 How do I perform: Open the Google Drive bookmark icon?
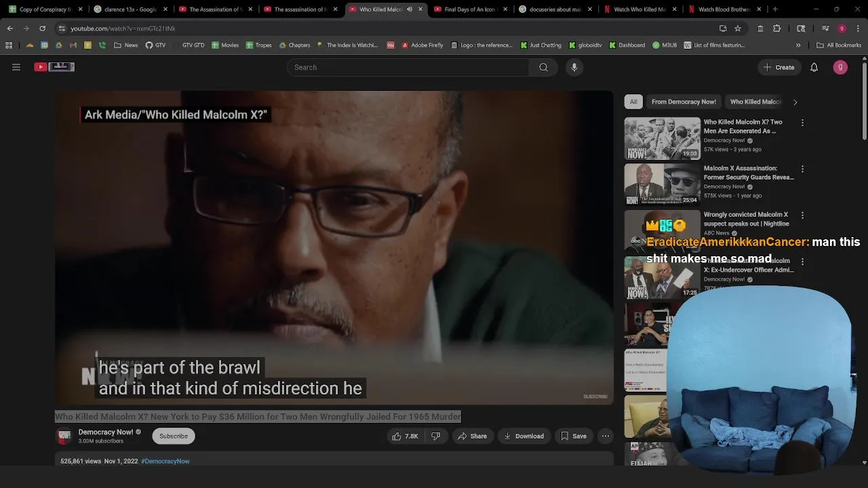59,45
